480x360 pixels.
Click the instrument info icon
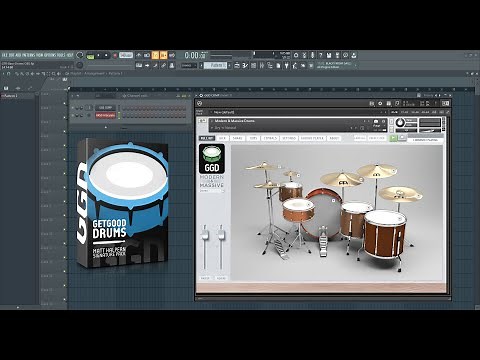383,121
